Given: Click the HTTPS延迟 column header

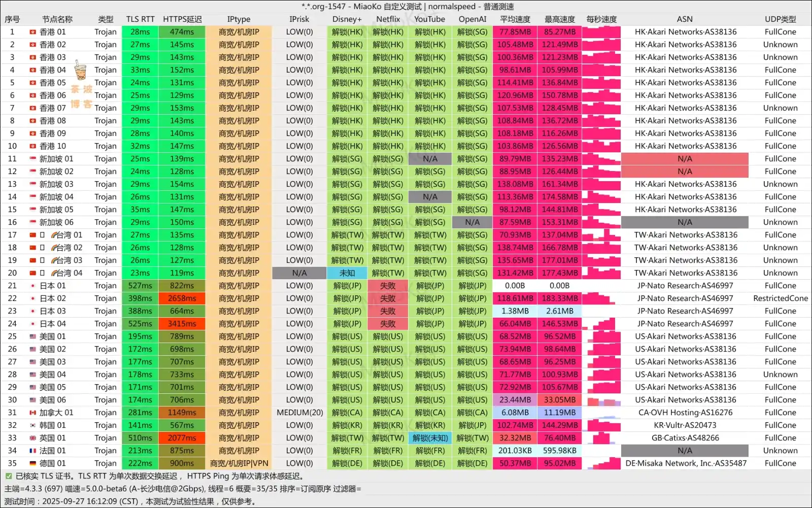Looking at the screenshot, I should [182, 19].
